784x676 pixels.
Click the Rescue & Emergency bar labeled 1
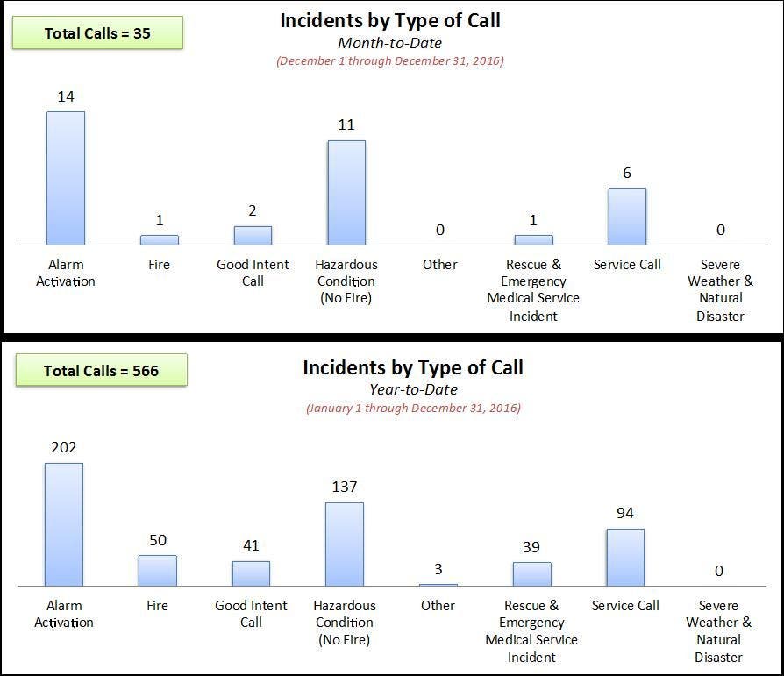[533, 239]
